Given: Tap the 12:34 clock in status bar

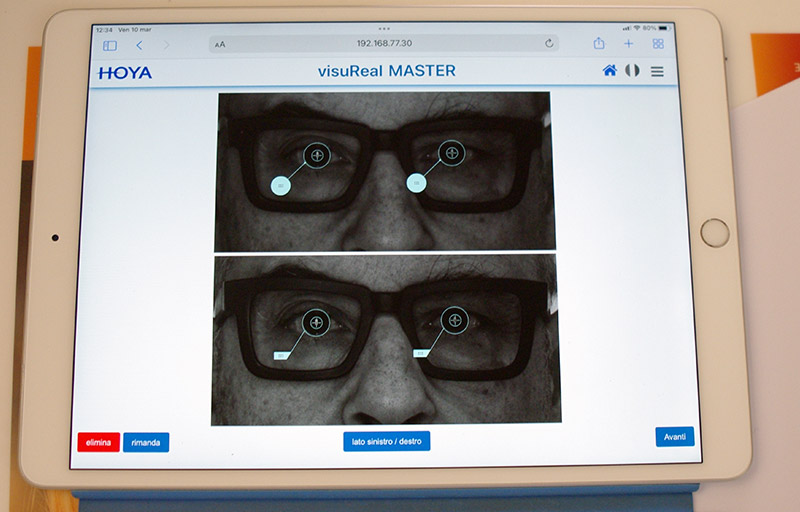Looking at the screenshot, I should (x=104, y=30).
